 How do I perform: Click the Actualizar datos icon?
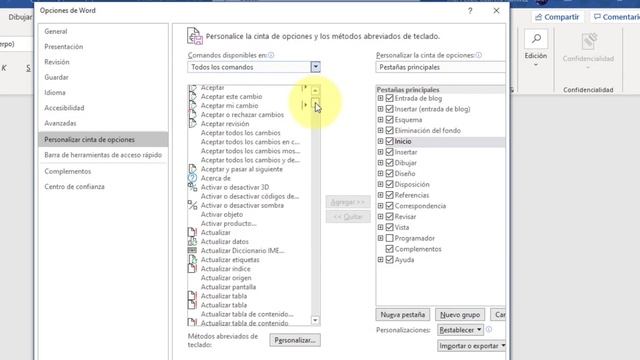(x=192, y=241)
